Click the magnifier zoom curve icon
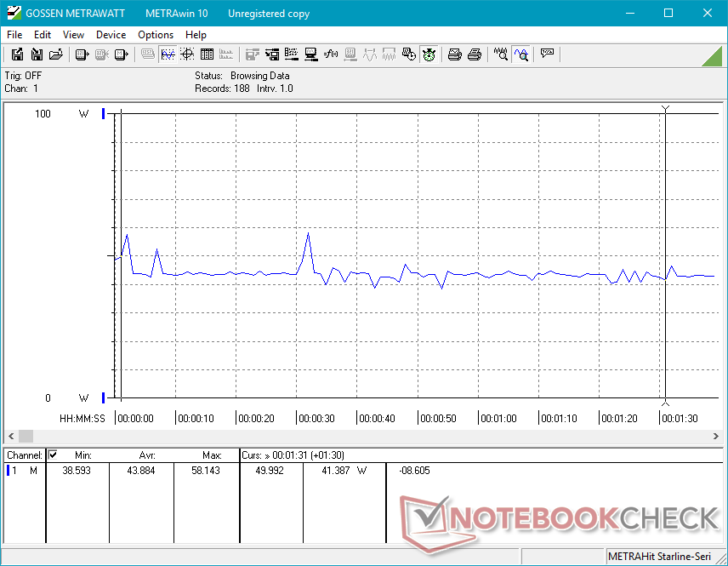 click(x=521, y=54)
